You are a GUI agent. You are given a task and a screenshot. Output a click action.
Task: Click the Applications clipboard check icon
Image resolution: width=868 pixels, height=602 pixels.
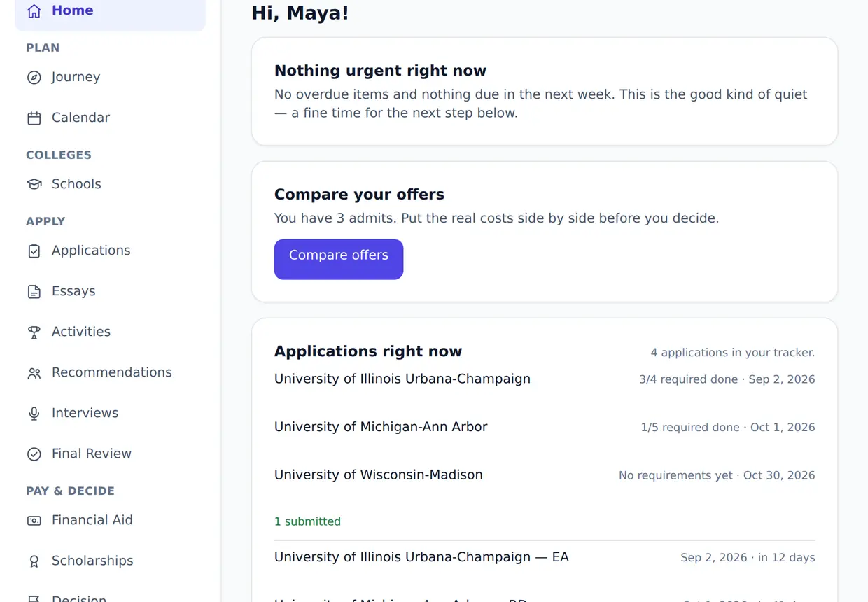tap(34, 251)
